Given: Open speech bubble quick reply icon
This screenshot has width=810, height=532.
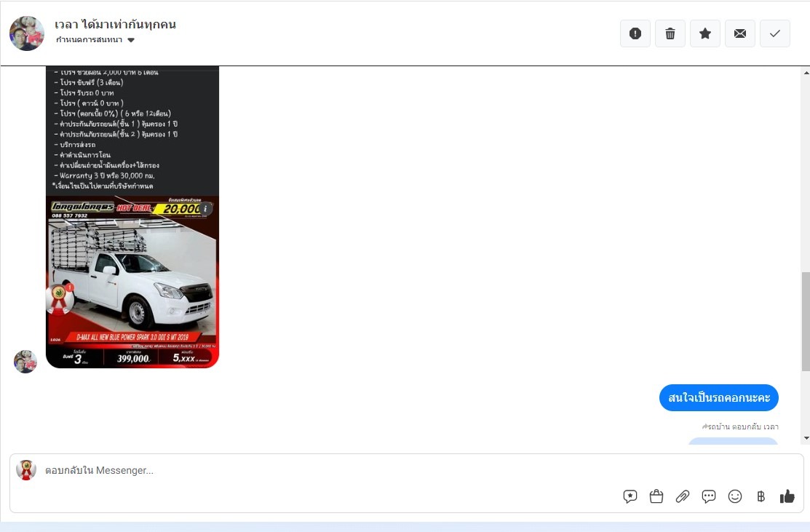Looking at the screenshot, I should point(709,496).
